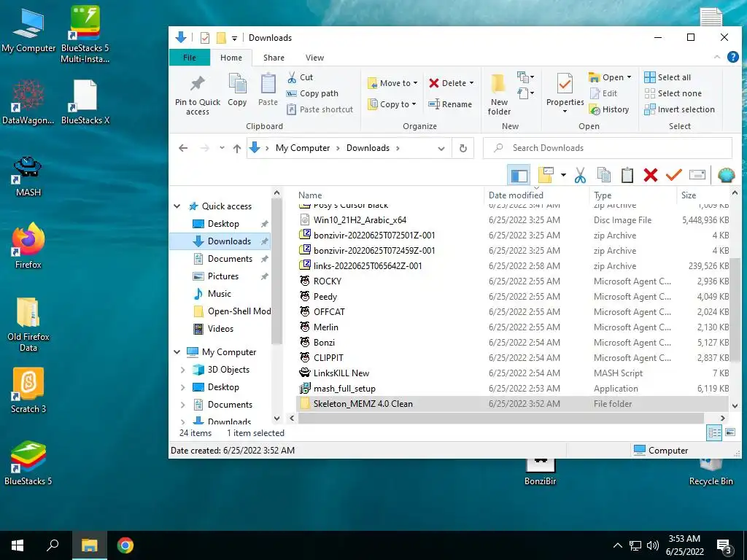This screenshot has height=560, width=747.
Task: Click Rename in Organize group
Action: (449, 104)
